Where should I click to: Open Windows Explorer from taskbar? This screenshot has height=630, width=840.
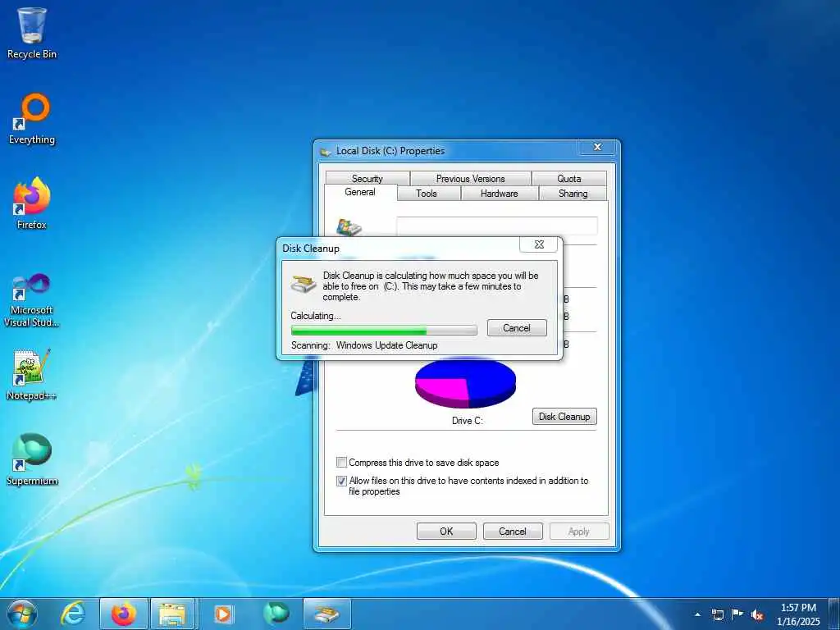point(174,614)
